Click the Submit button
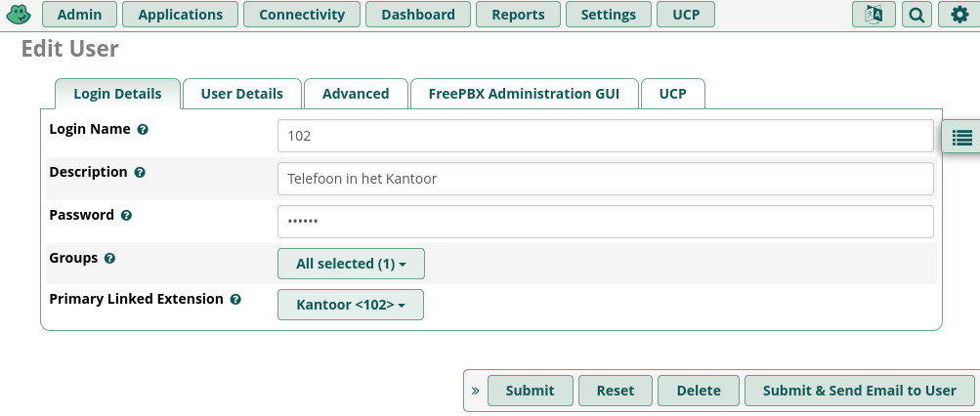The height and width of the screenshot is (416, 980). [x=530, y=391]
